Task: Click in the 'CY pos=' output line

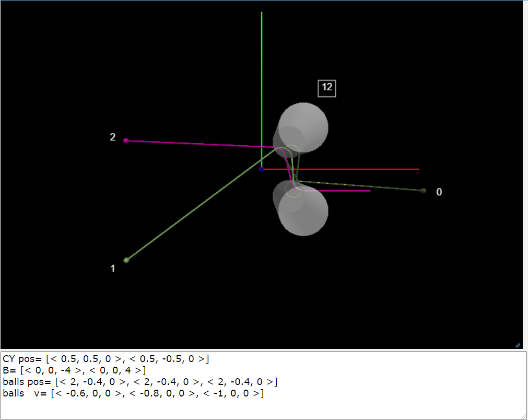Action: pos(104,359)
